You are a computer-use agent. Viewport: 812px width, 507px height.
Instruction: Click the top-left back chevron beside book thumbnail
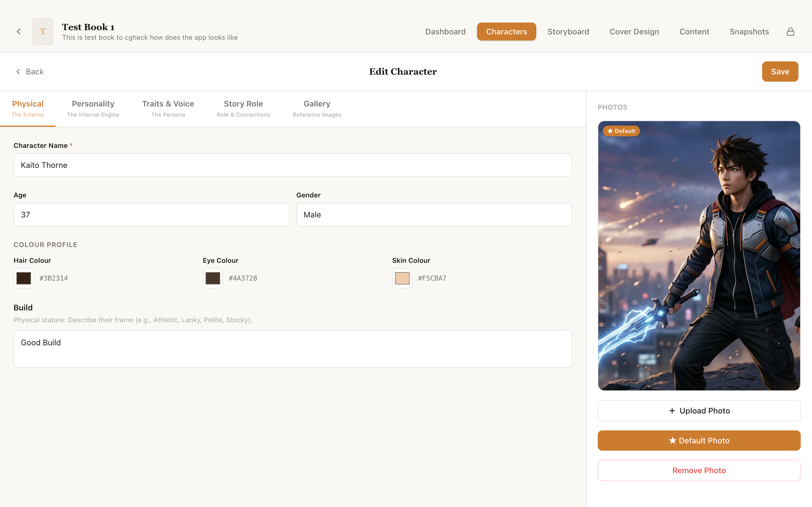point(19,32)
